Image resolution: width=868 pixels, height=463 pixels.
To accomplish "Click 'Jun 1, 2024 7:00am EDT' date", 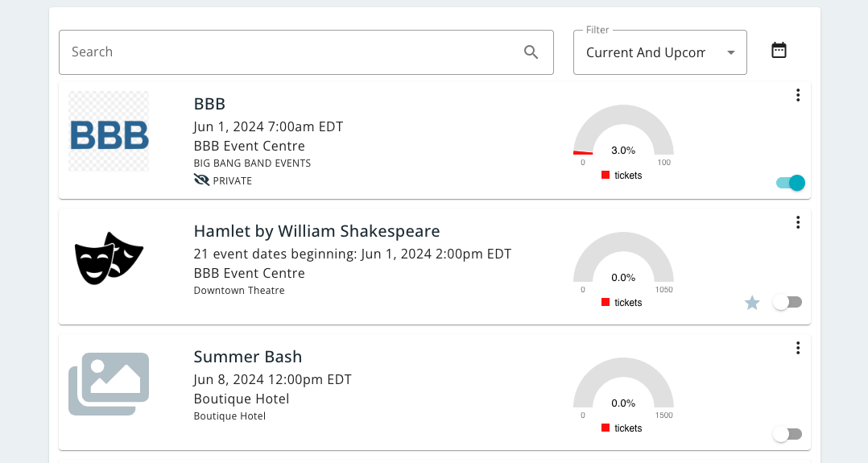I will tap(268, 127).
